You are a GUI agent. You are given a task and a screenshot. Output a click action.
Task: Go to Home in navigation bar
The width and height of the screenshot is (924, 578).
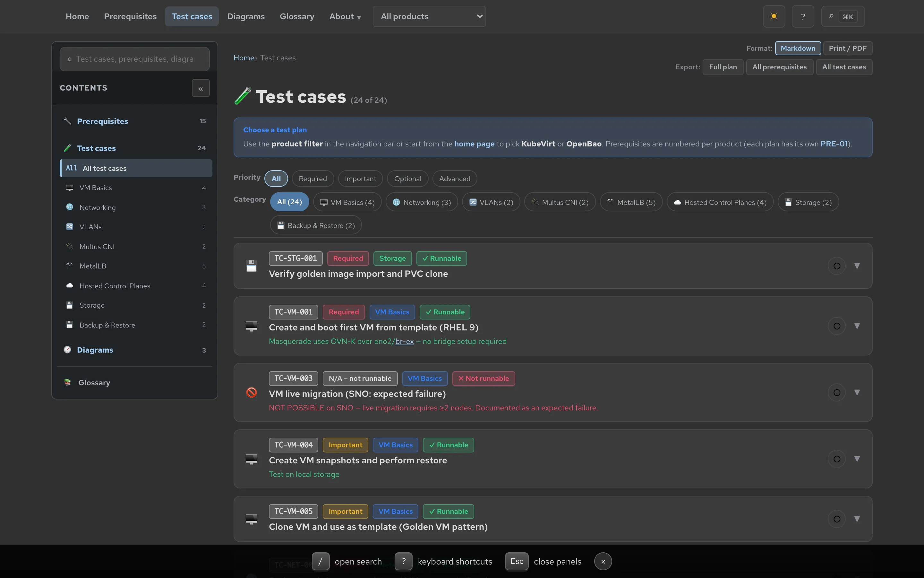coord(77,16)
